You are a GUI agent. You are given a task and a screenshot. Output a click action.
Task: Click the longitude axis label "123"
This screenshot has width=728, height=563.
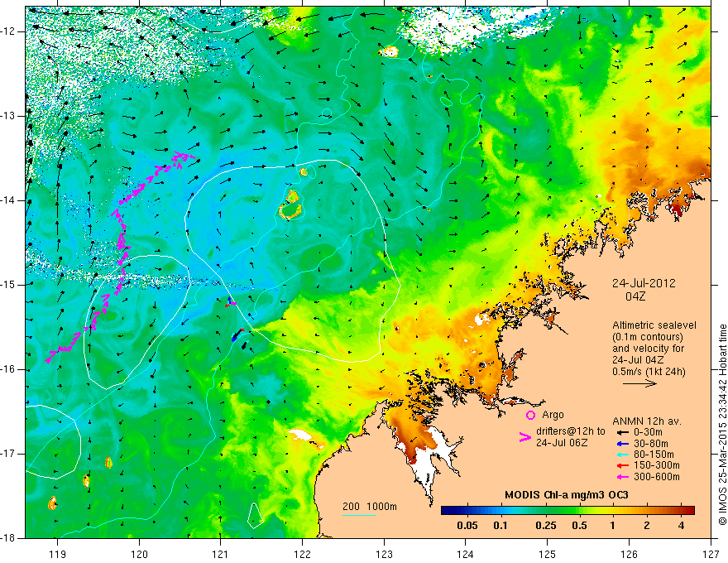[384, 554]
